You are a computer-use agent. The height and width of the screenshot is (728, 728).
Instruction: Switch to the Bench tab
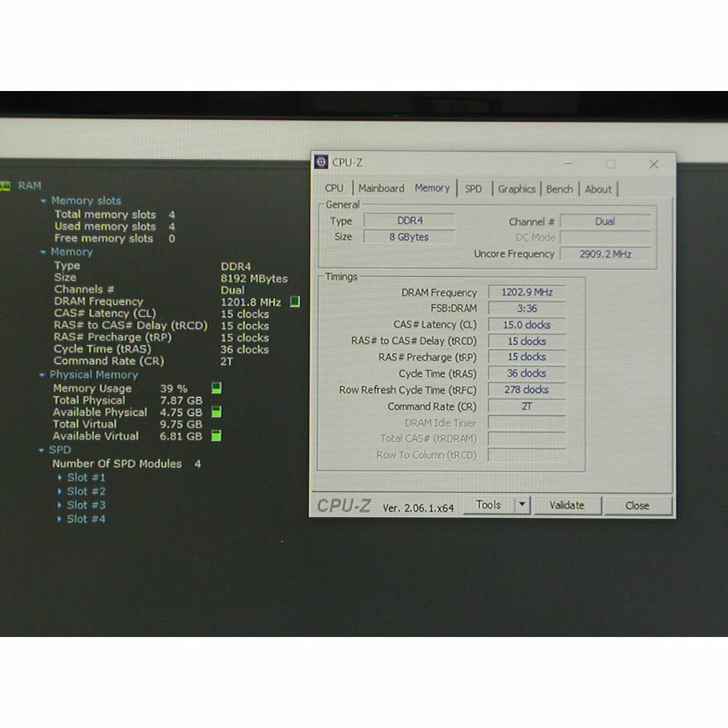(559, 189)
